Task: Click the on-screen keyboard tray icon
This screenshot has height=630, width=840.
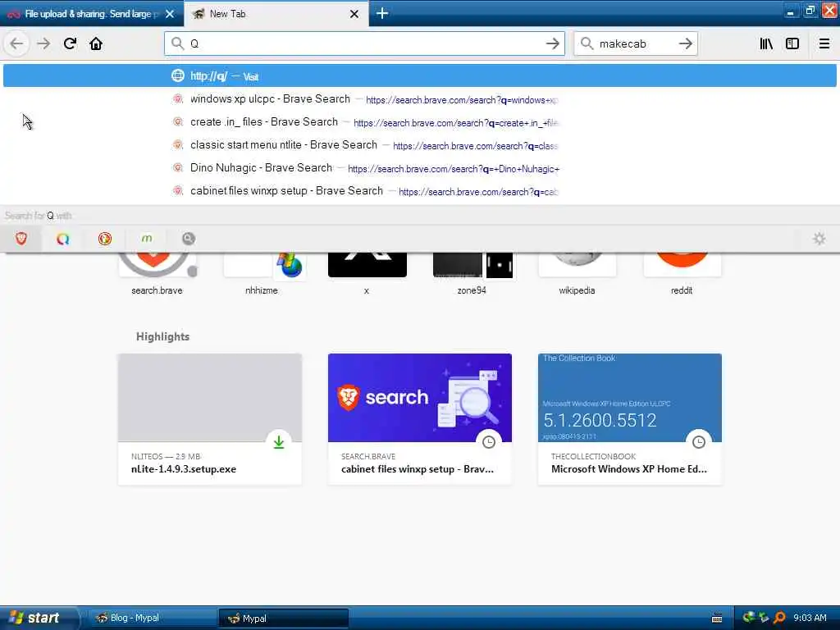Action: (717, 619)
